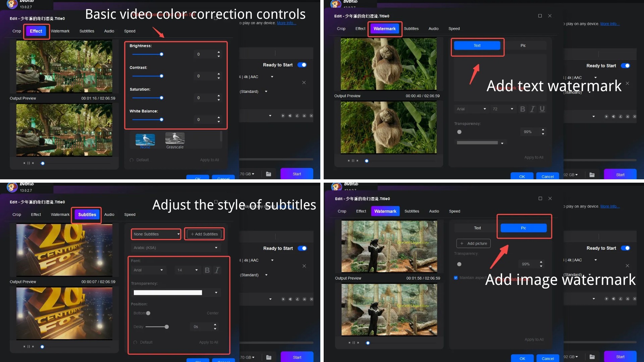Underline the watermark text
This screenshot has width=644, height=362.
point(542,109)
